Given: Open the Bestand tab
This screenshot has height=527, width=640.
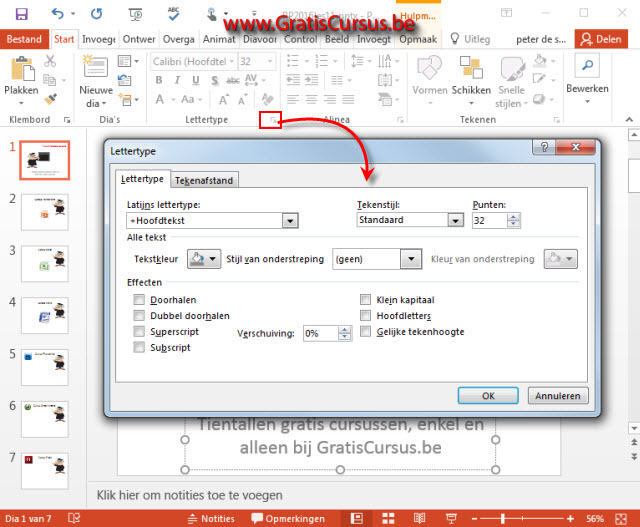Looking at the screenshot, I should coord(24,39).
